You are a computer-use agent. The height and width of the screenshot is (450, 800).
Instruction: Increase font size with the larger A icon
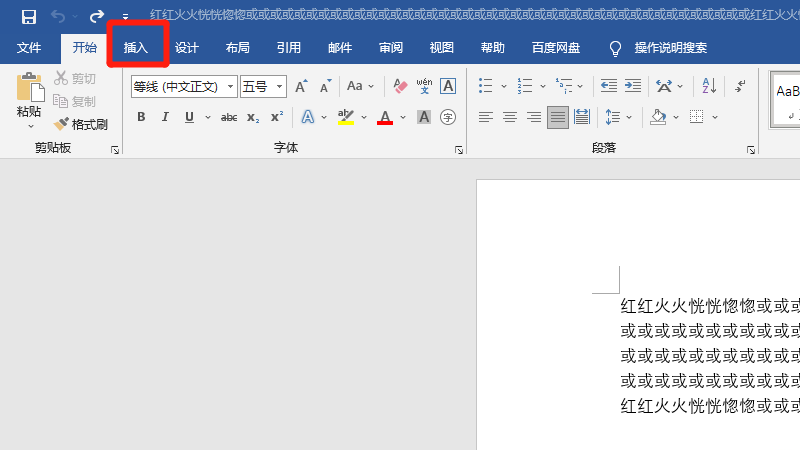click(301, 86)
